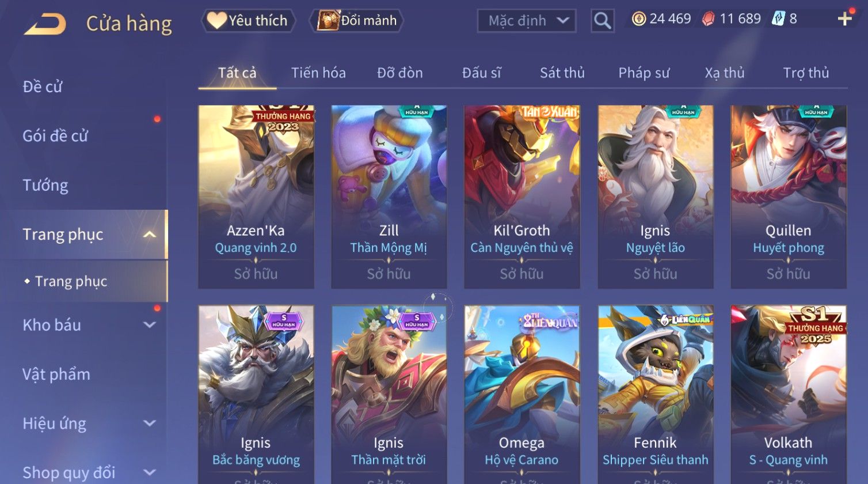Tap the golden back arrow icon
868x484 pixels.
[45, 24]
